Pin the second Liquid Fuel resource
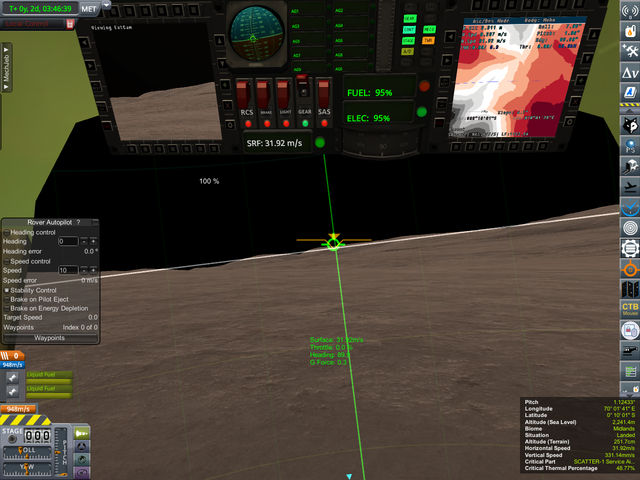This screenshot has width=640, height=480. point(13,391)
